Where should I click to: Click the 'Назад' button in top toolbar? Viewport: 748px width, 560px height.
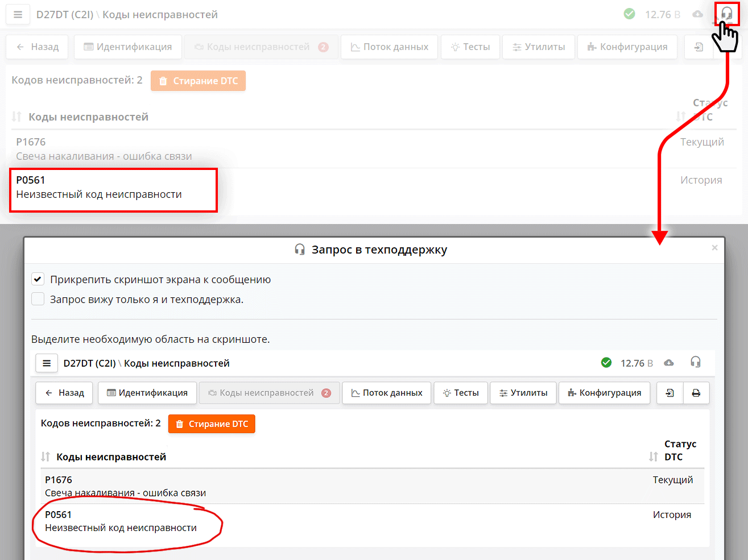[x=38, y=47]
